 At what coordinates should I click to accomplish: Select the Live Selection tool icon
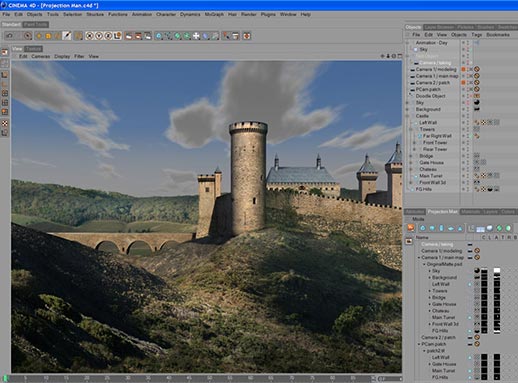click(28, 36)
